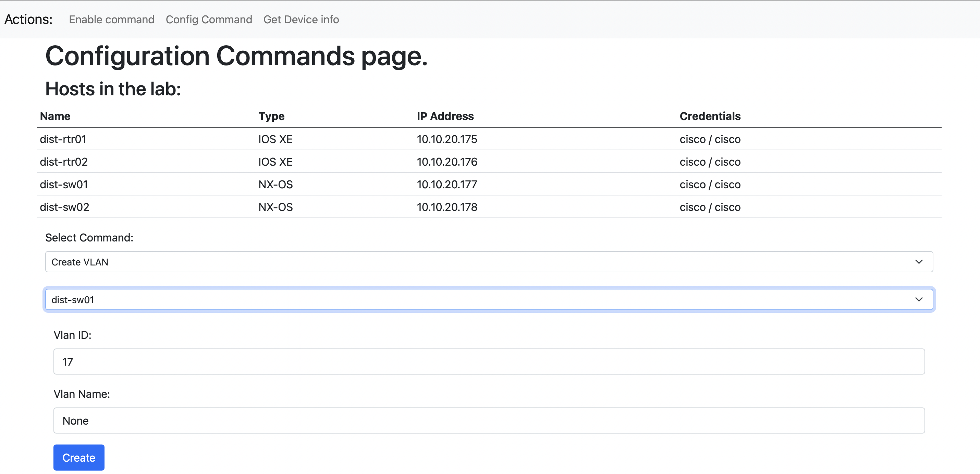Focus the Vlan ID input field
980x474 pixels.
coord(489,361)
